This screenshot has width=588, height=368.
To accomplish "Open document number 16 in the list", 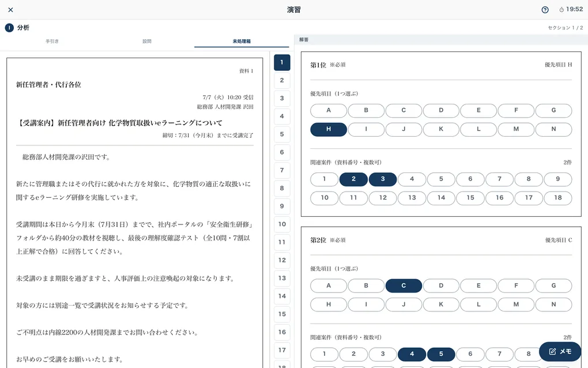I will pos(282,332).
